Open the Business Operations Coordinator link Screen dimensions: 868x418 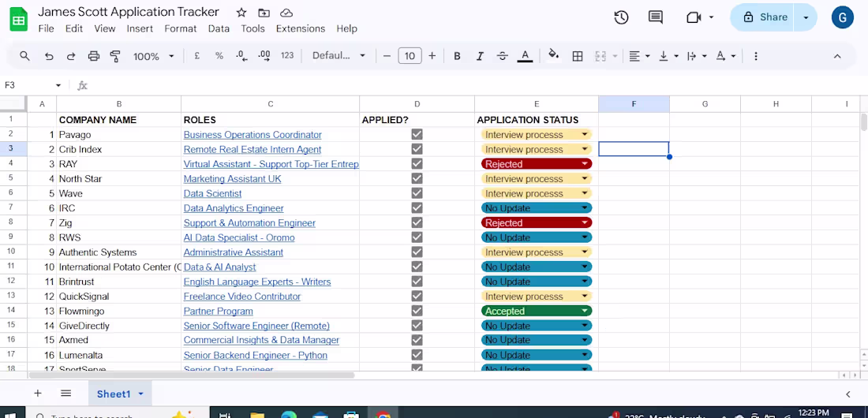(253, 135)
